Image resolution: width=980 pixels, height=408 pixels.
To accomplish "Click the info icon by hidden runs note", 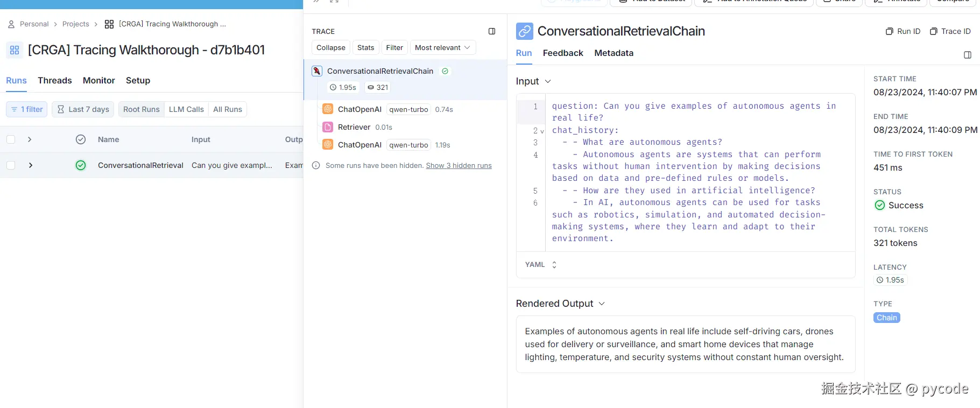I will [x=316, y=165].
